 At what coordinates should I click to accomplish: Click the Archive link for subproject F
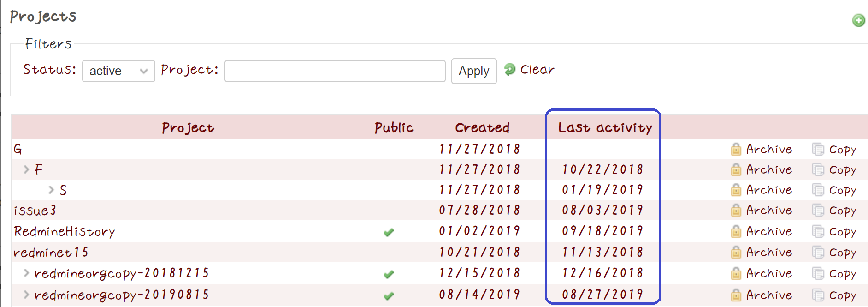pyautogui.click(x=769, y=169)
